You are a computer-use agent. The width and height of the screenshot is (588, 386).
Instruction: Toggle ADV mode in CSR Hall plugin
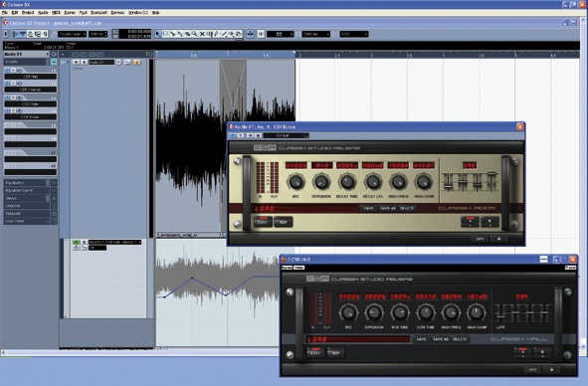click(336, 352)
